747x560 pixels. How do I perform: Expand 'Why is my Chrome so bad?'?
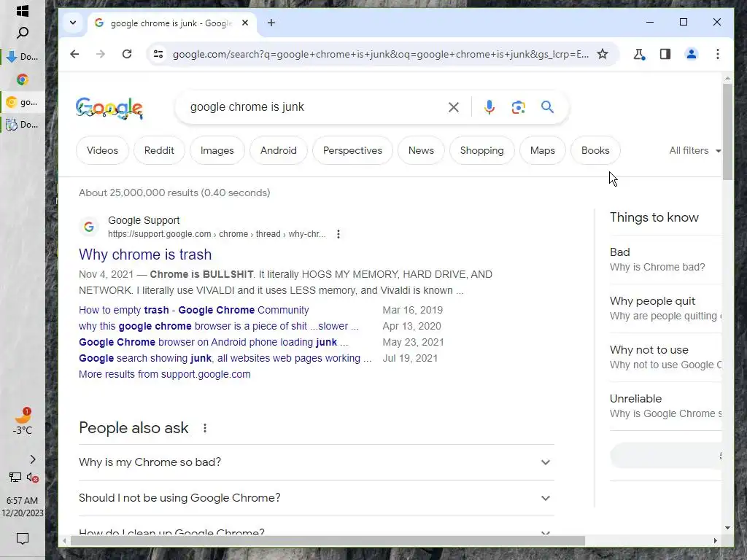tap(317, 462)
